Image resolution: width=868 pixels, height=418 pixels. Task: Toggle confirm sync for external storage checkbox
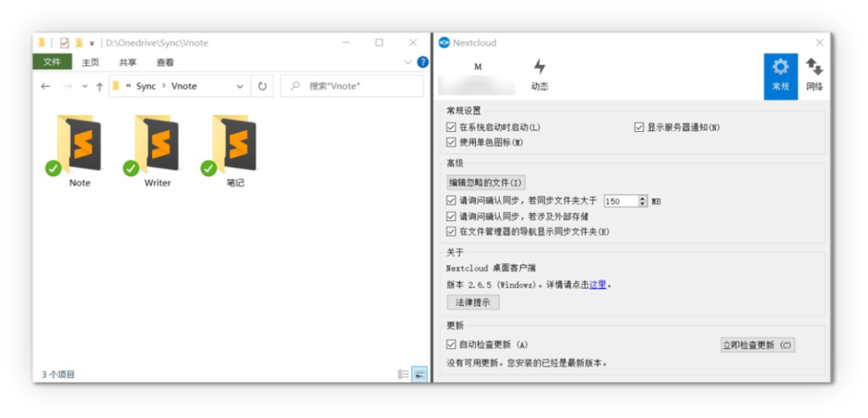point(451,216)
